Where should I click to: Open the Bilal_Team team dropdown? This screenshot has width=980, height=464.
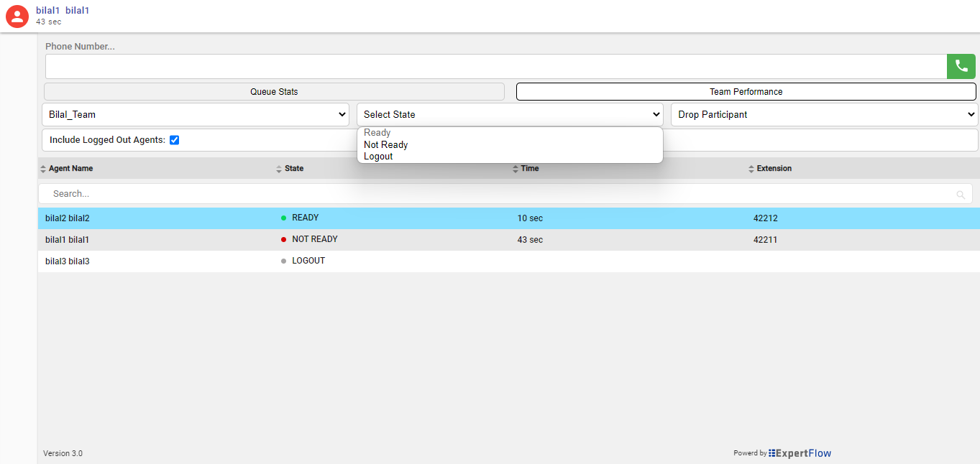[198, 114]
